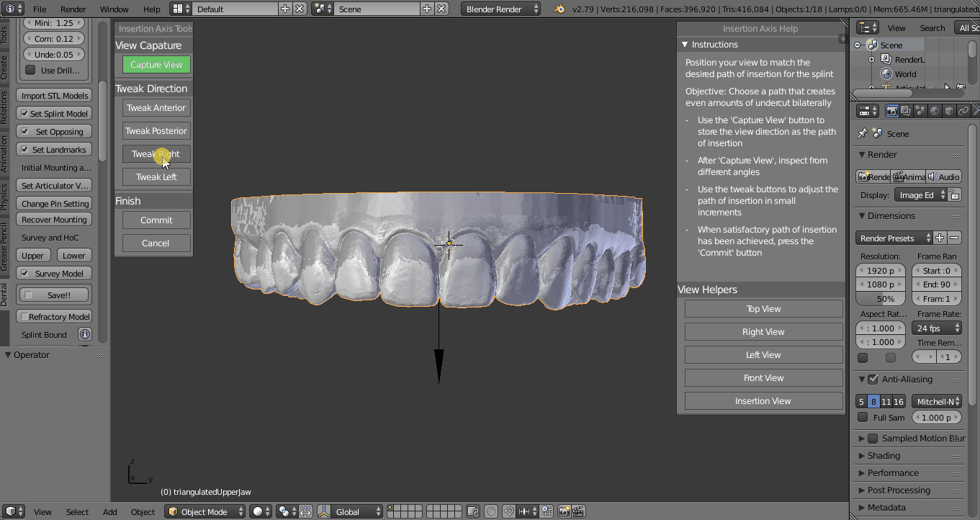Click the Insertion View helper button
This screenshot has height=520, width=980.
click(x=763, y=400)
